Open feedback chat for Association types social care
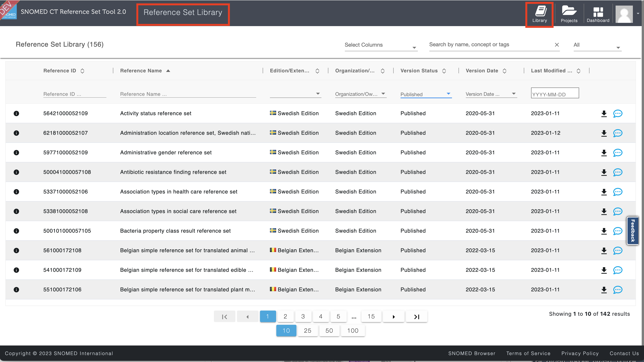The image size is (644, 362). [x=618, y=212]
